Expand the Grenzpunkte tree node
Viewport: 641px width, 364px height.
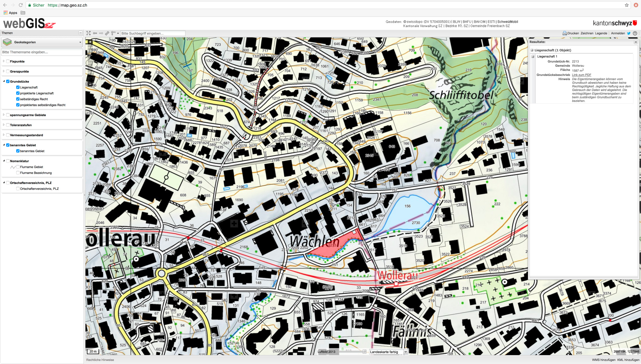click(x=4, y=71)
